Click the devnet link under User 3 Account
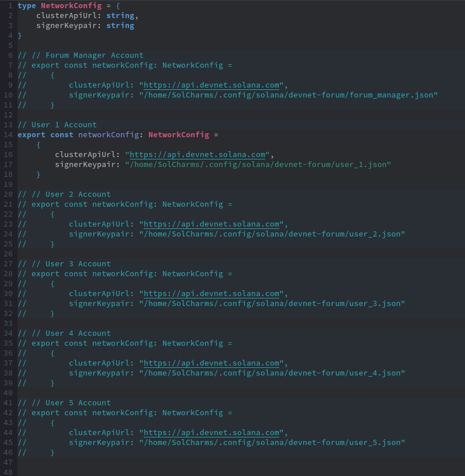This screenshot has width=465, height=476. pos(213,294)
